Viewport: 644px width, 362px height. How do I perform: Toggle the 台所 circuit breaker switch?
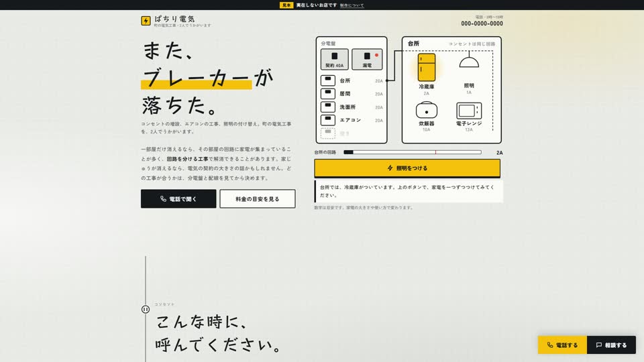(x=328, y=80)
